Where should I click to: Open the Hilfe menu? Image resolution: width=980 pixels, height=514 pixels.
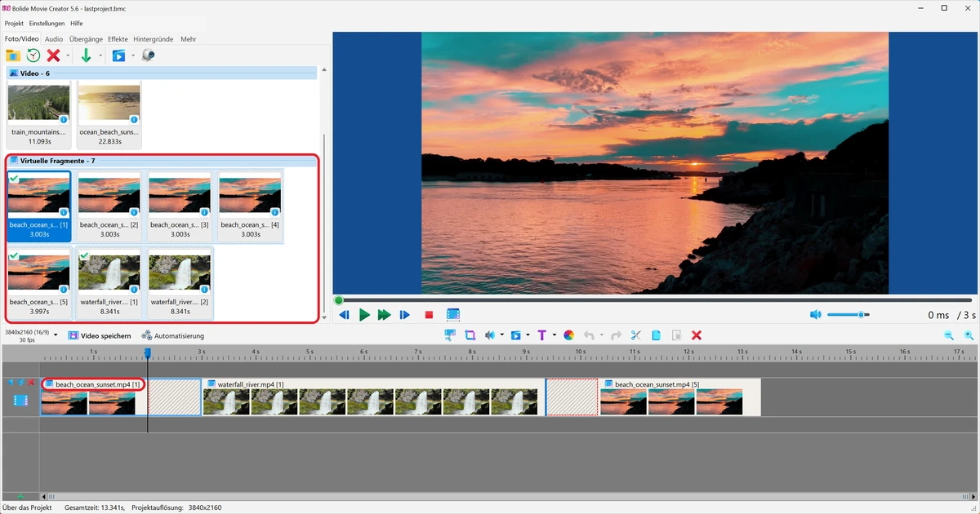[76, 23]
